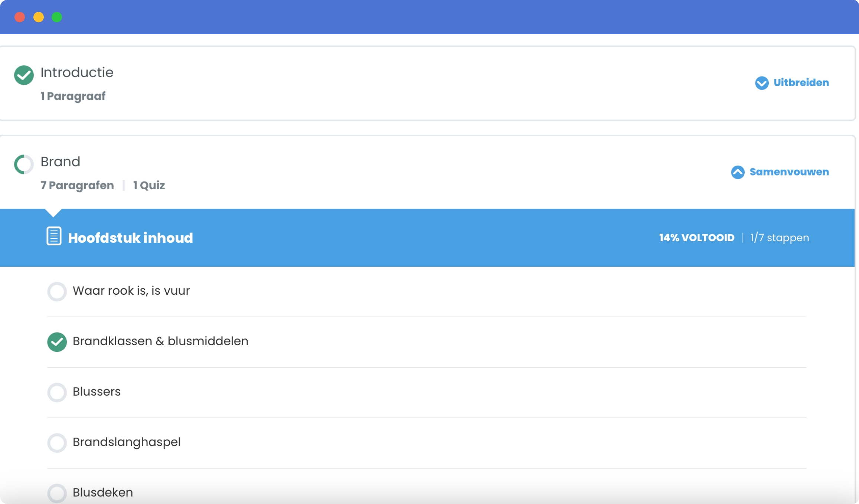
Task: Toggle the completion circle beside Brandslanghaspel
Action: coord(57,442)
